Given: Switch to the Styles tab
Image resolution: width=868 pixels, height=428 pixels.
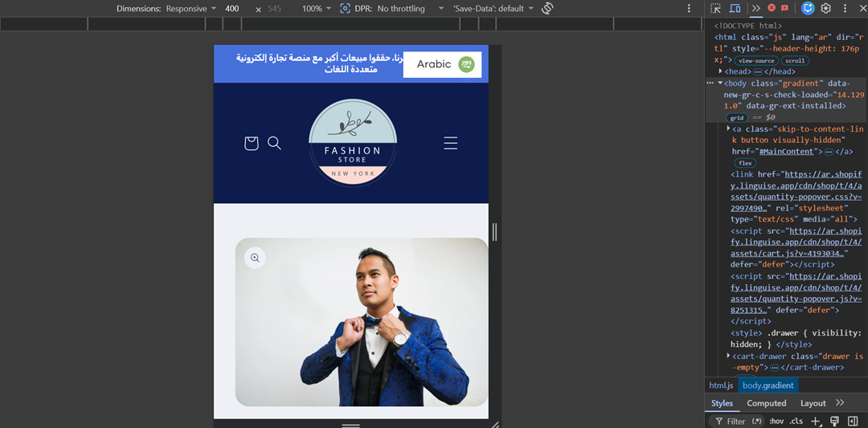Looking at the screenshot, I should coord(722,403).
